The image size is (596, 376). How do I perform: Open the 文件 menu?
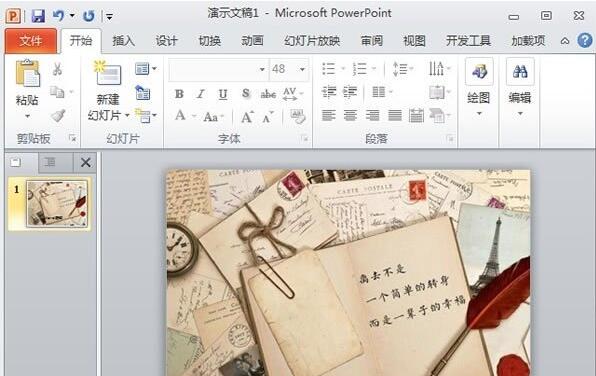click(31, 41)
